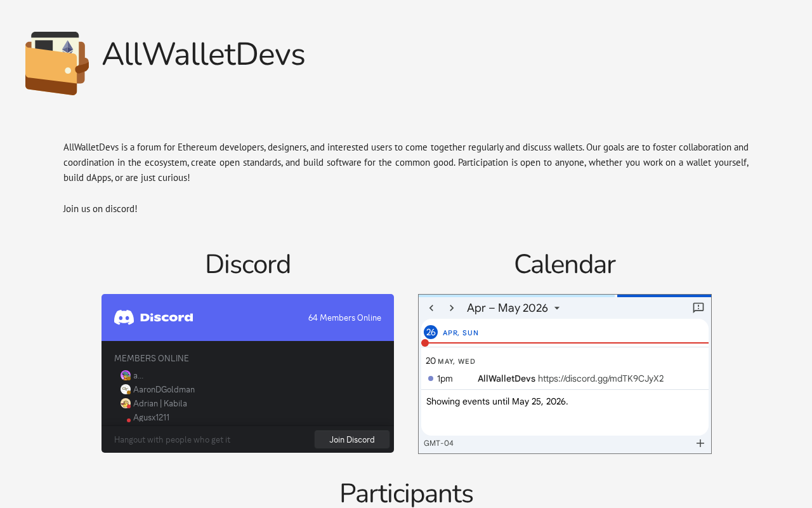This screenshot has height=508, width=812.
Task: Click the 'MEMBERS ONLINE' heading
Action: 152,358
